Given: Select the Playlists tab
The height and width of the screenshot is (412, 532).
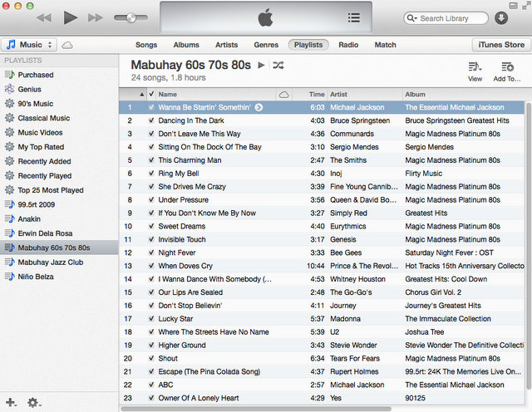Looking at the screenshot, I should click(x=308, y=45).
